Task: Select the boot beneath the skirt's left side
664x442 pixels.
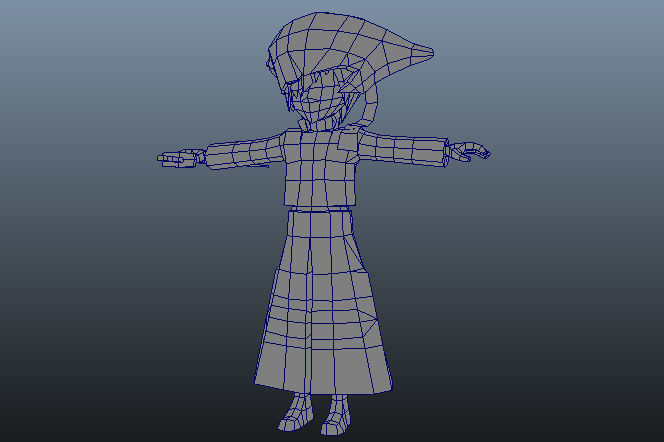Action: pyautogui.click(x=296, y=412)
